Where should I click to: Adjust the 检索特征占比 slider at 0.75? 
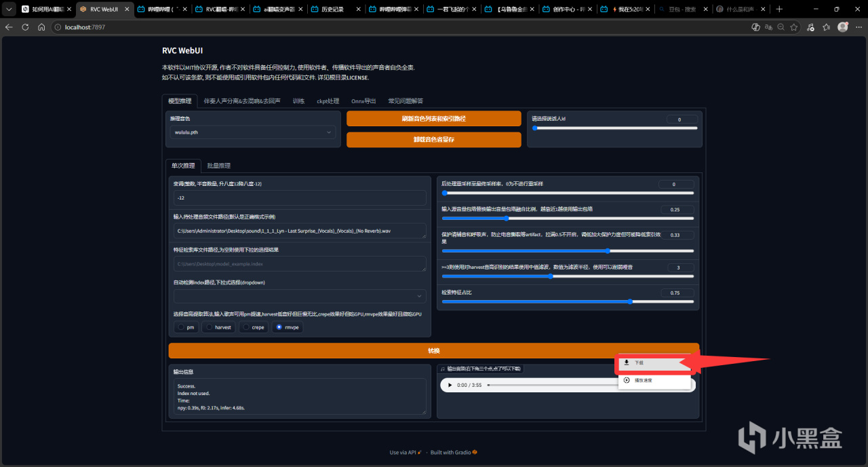click(568, 301)
